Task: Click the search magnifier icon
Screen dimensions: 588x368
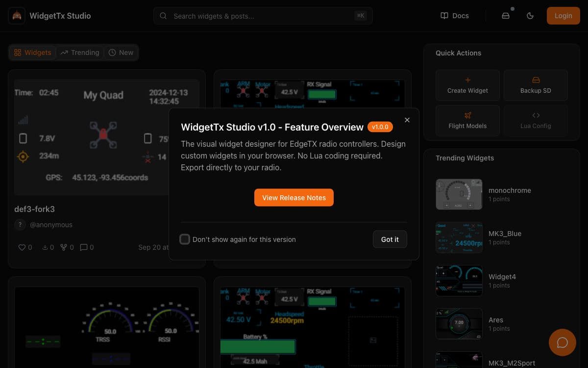Action: (x=163, y=16)
